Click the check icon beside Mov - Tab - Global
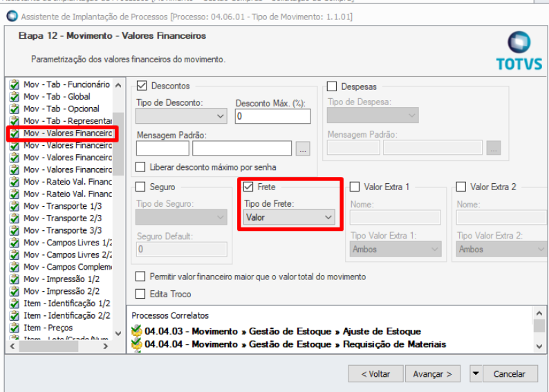This screenshot has width=549, height=392. click(15, 97)
